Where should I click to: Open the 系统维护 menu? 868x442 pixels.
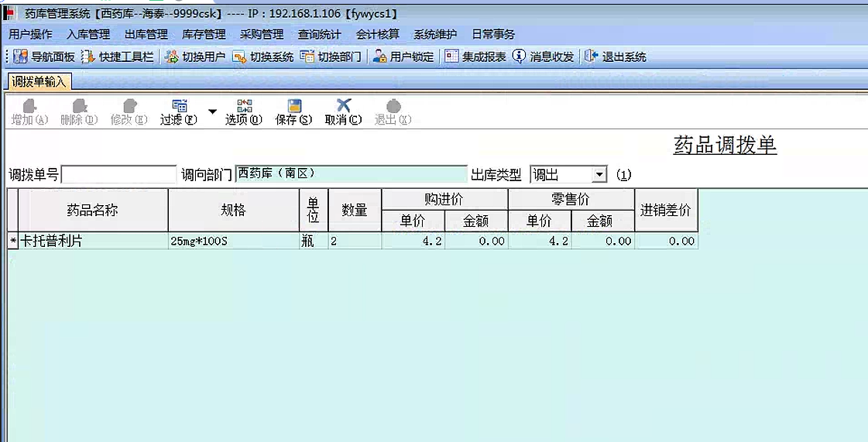point(435,34)
